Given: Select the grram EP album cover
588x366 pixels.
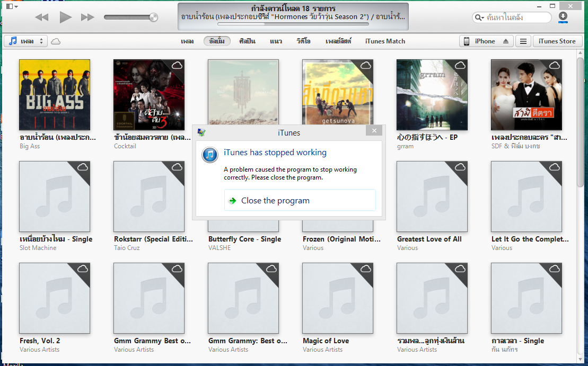Looking at the screenshot, I should pyautogui.click(x=432, y=95).
